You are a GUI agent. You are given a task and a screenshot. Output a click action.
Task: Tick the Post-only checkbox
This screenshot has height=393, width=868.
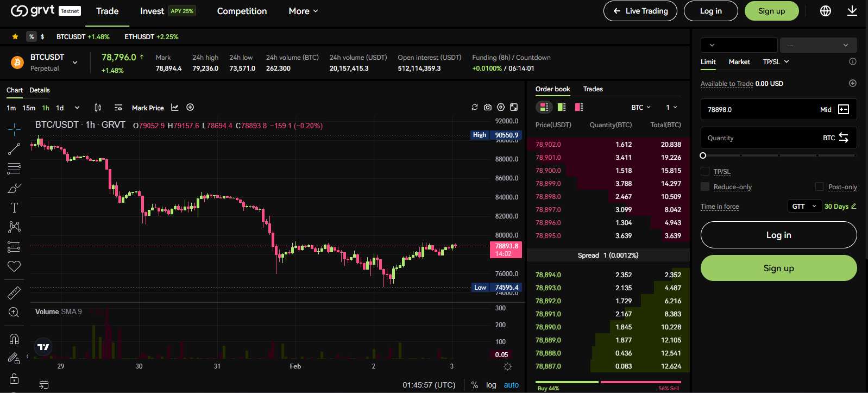click(x=820, y=186)
